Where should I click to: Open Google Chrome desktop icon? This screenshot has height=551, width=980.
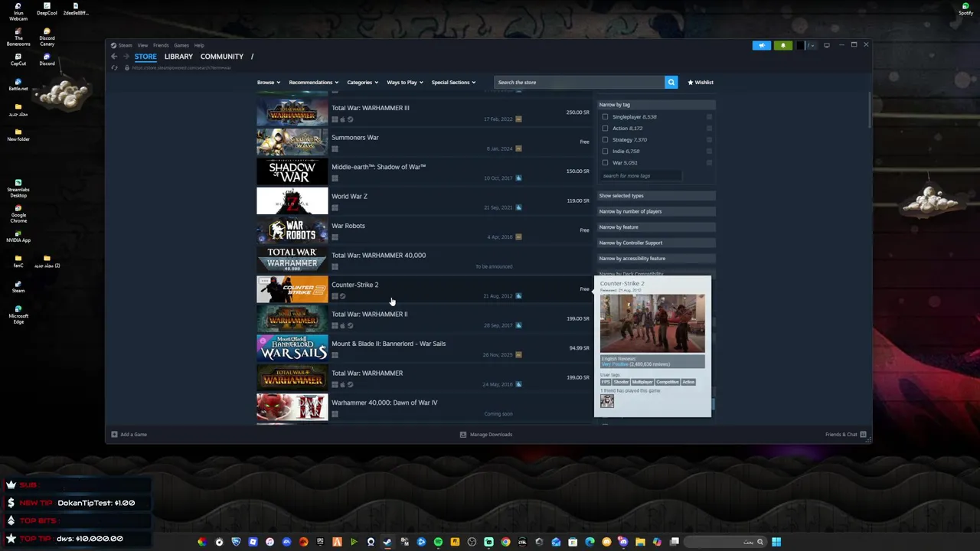[x=18, y=214]
